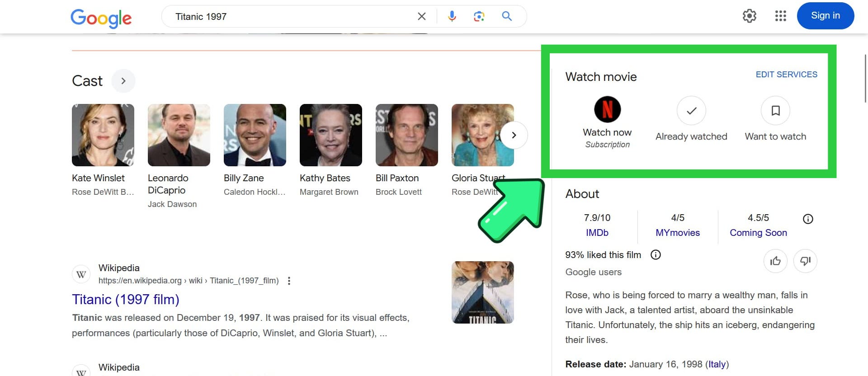Screen dimensions: 868x376
Task: Open the three-dot menu of Wikipedia result
Action: tap(289, 281)
